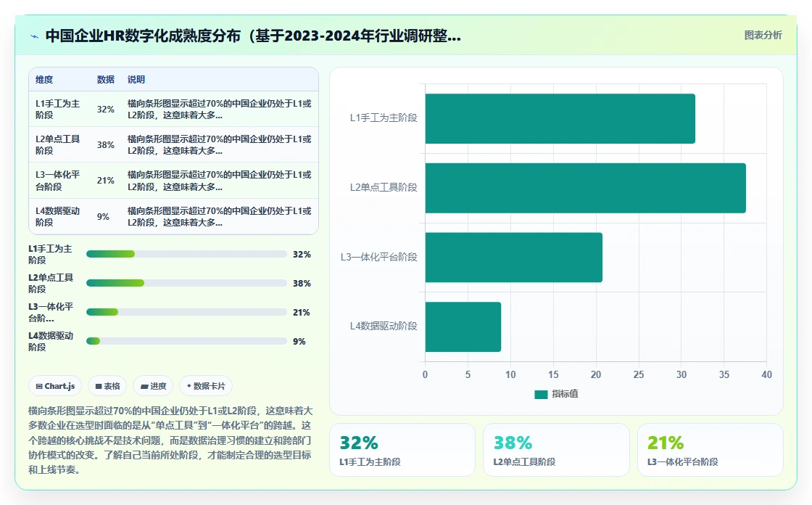812x505 pixels.
Task: Click the L3一体化平台阶段 bar in chart
Action: 514,257
